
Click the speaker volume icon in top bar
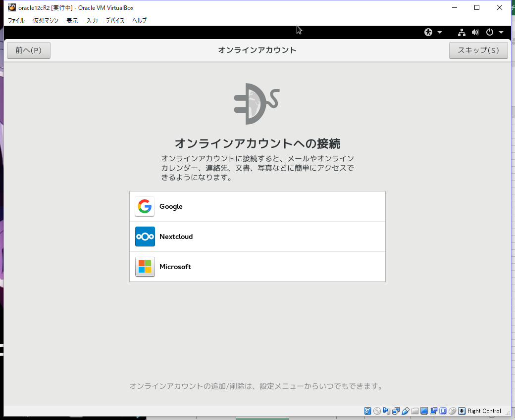tap(475, 32)
